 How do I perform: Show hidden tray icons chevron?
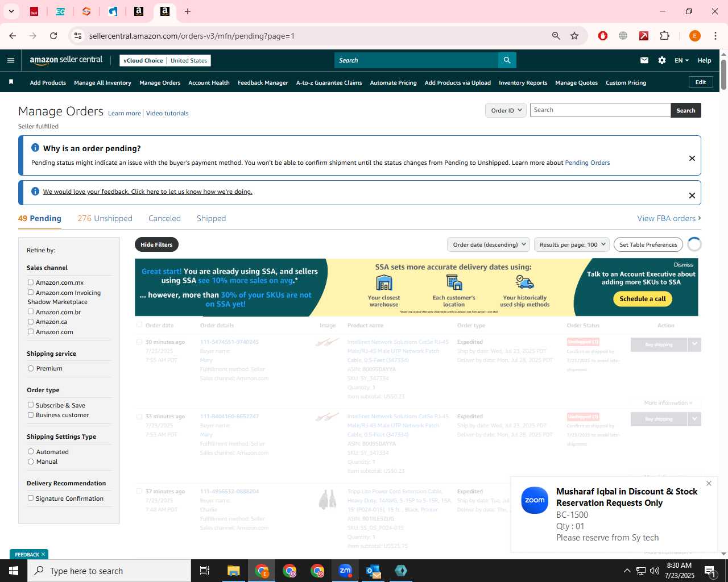click(627, 571)
